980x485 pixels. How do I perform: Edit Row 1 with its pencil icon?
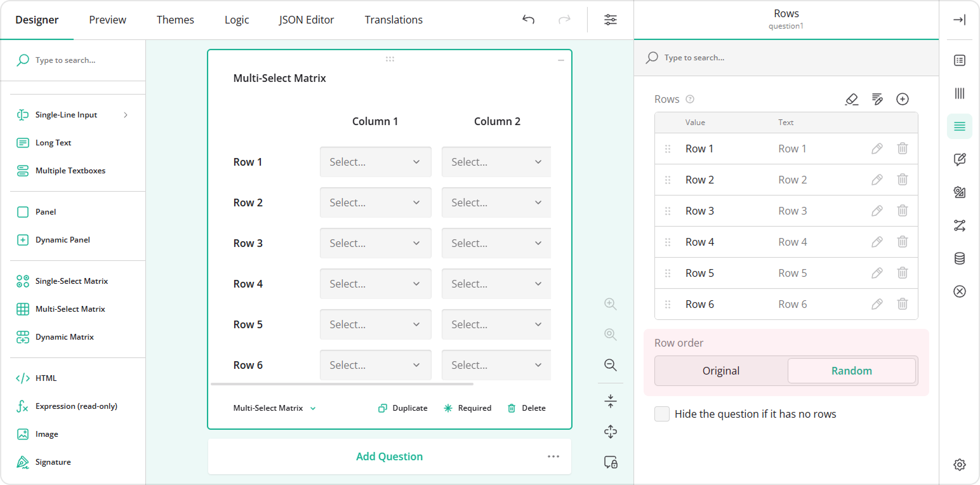[x=877, y=148]
